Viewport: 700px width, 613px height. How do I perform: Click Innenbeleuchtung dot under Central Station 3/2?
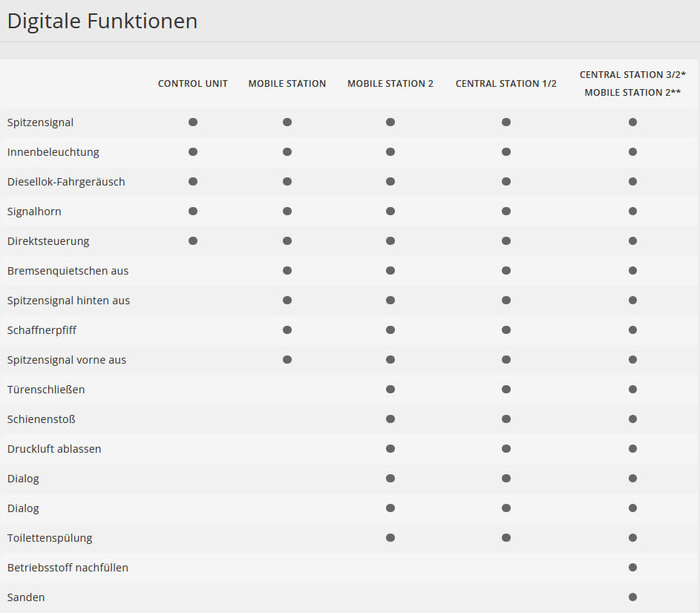click(x=632, y=151)
